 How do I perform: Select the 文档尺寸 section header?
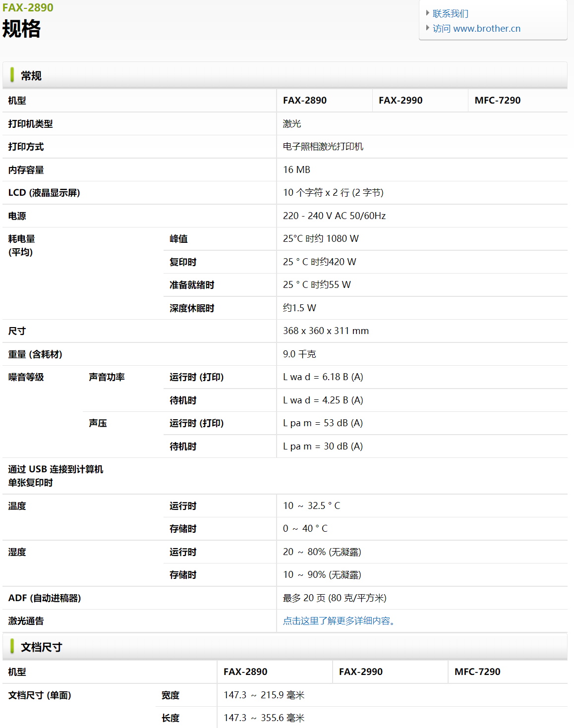[x=285, y=647]
